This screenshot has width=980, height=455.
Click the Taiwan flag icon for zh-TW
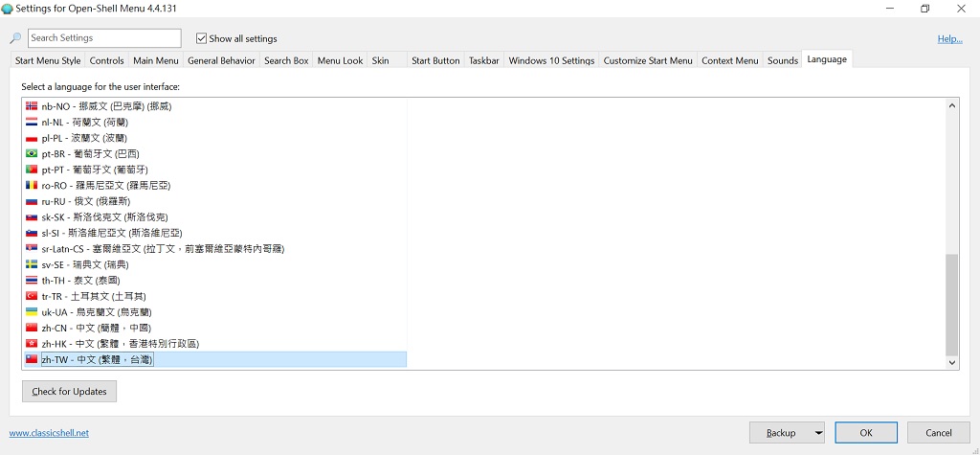coord(32,359)
